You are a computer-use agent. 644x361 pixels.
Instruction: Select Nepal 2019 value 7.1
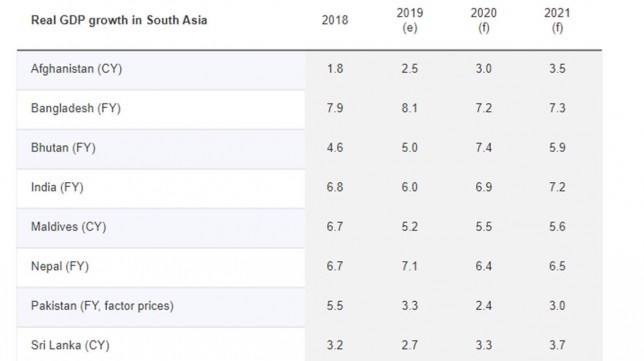[x=409, y=266]
